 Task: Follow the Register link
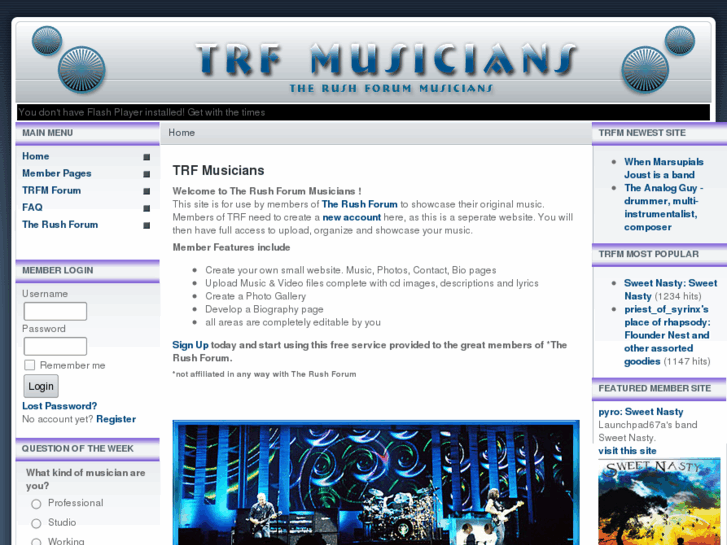click(x=116, y=419)
